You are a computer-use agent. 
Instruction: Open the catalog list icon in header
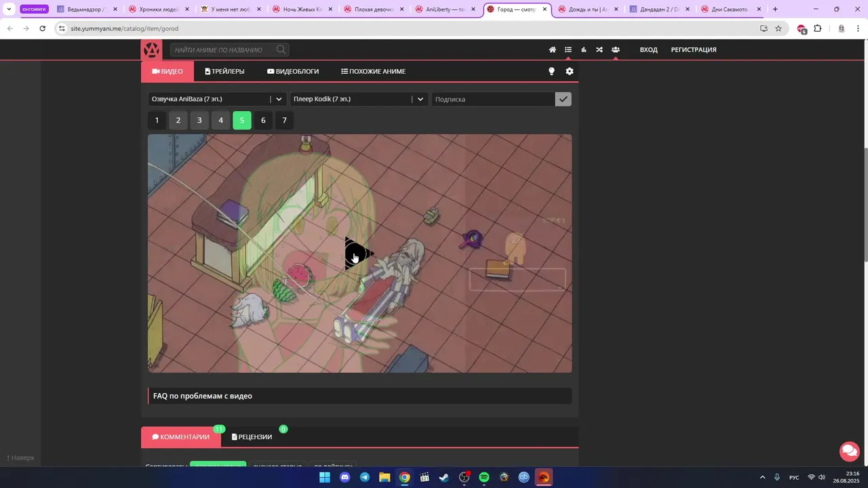pos(568,49)
